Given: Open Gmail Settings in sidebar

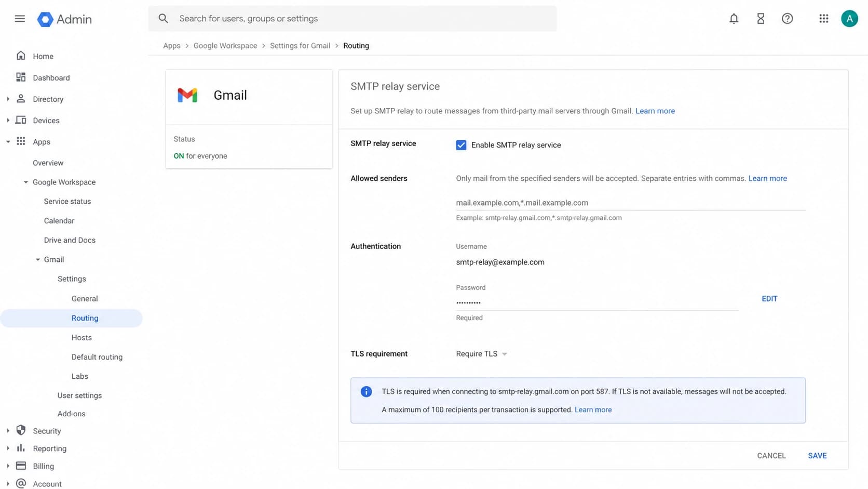Looking at the screenshot, I should [72, 279].
